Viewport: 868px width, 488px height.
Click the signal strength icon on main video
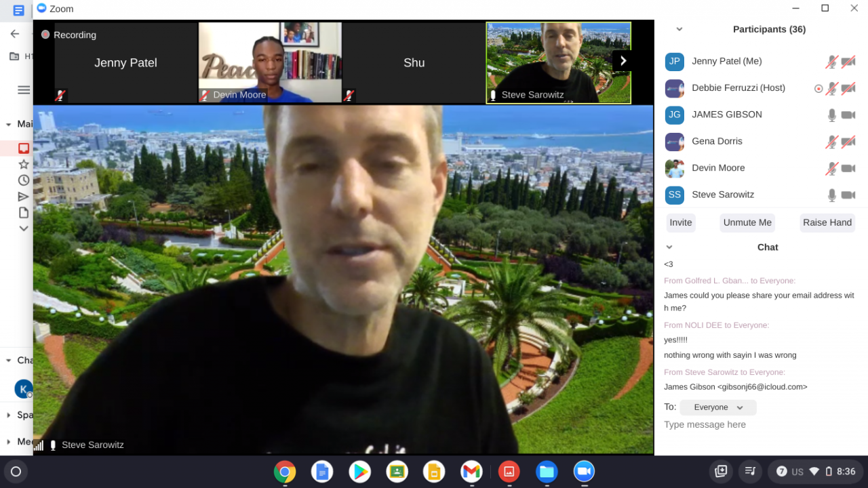click(39, 445)
